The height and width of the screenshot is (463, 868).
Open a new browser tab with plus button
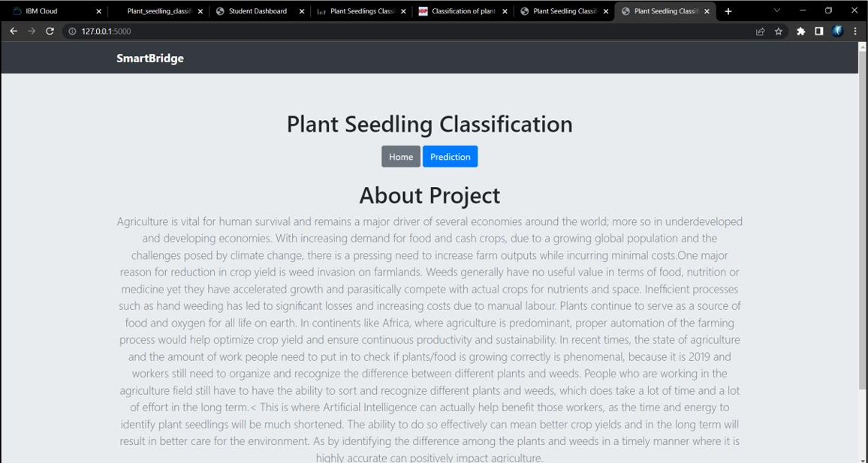point(728,11)
